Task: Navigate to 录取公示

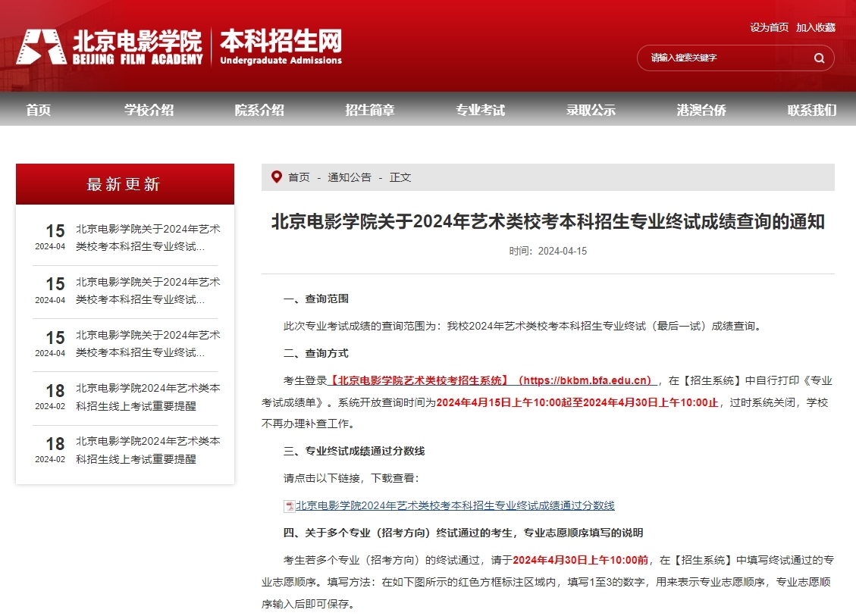Action: click(x=591, y=110)
